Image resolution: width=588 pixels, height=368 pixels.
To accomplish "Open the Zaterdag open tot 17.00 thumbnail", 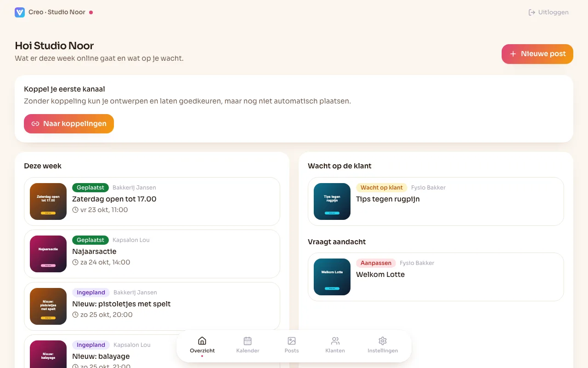I will (x=48, y=201).
